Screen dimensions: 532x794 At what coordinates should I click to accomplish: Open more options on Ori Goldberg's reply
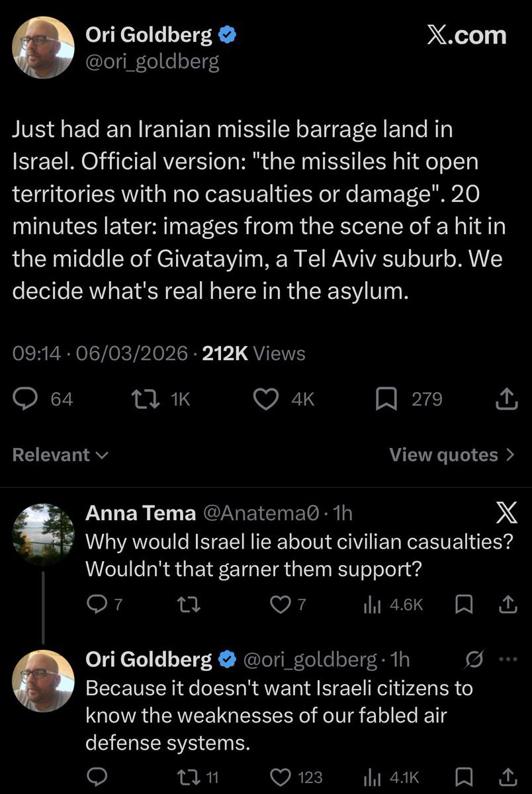505,658
